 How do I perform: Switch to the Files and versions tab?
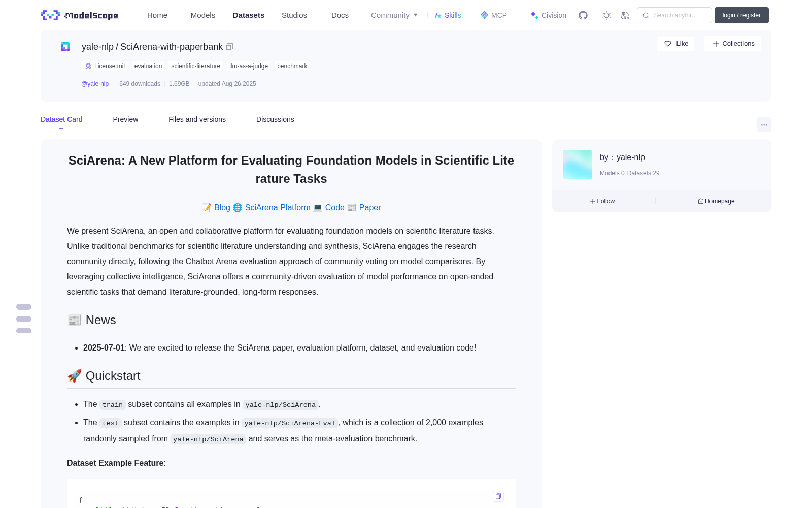(x=197, y=119)
